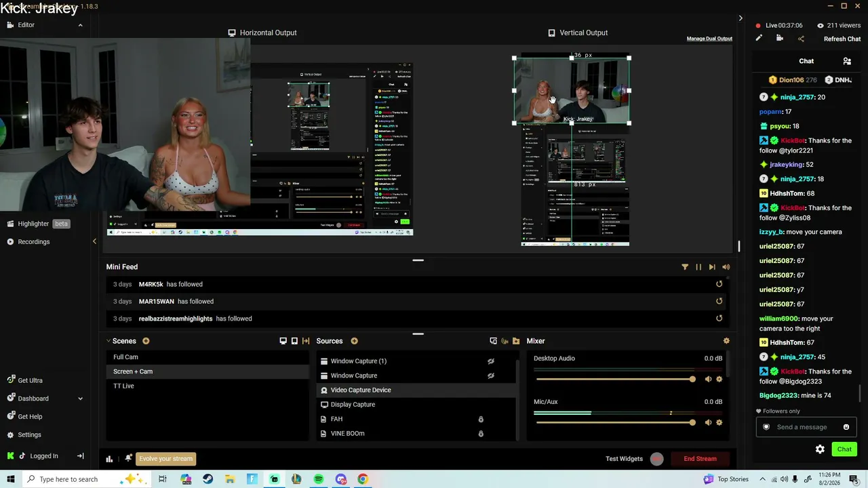The height and width of the screenshot is (488, 868).
Task: Open the chat emoji picker
Action: [846, 427]
